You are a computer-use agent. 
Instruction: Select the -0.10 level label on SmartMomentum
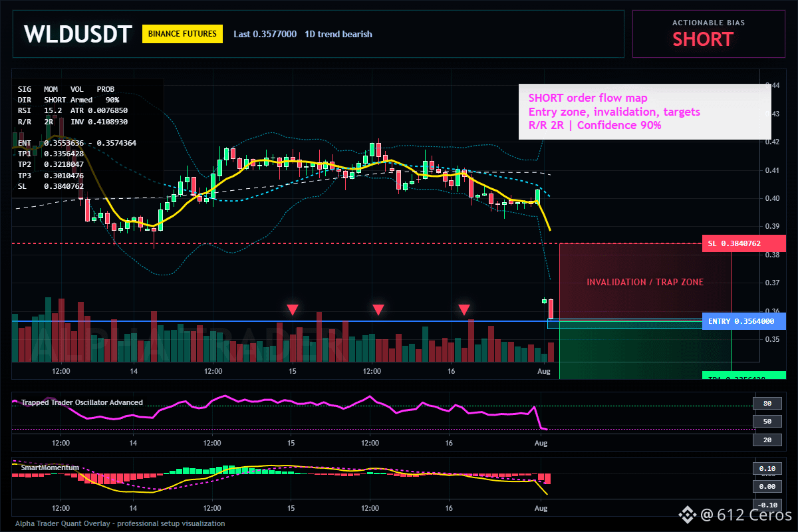(x=766, y=505)
